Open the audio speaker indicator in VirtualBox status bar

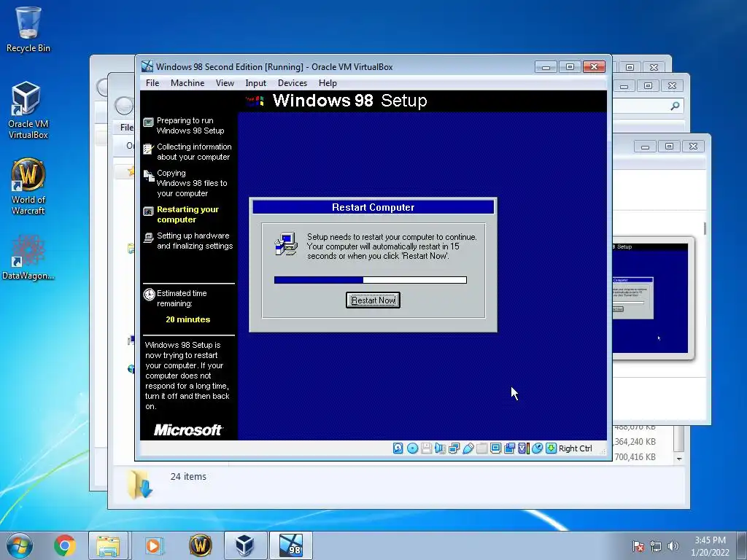coord(440,448)
